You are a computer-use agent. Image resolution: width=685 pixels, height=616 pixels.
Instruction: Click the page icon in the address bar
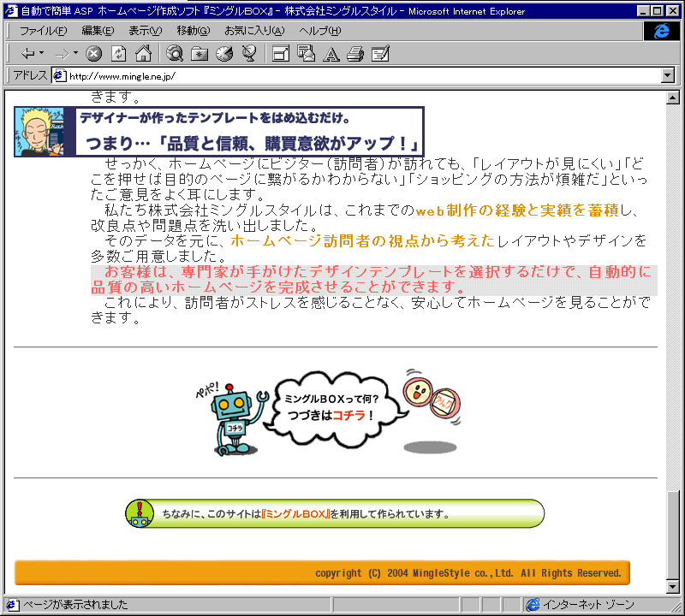59,76
